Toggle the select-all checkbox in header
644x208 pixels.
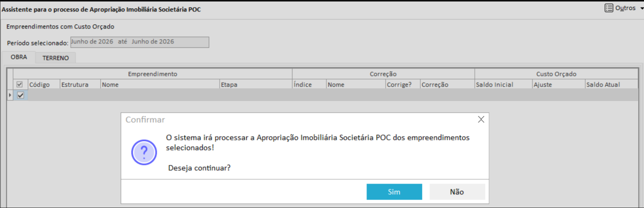point(20,85)
